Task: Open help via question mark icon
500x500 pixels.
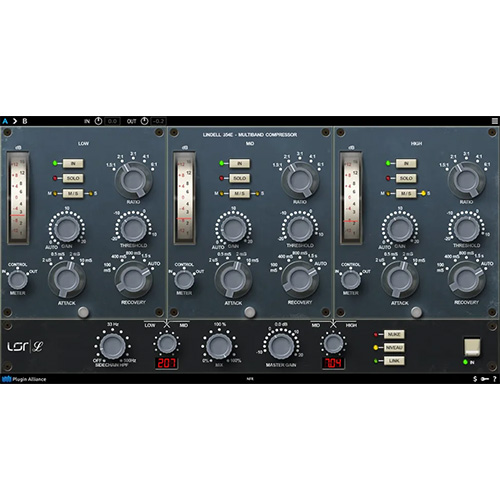Action: (x=495, y=379)
